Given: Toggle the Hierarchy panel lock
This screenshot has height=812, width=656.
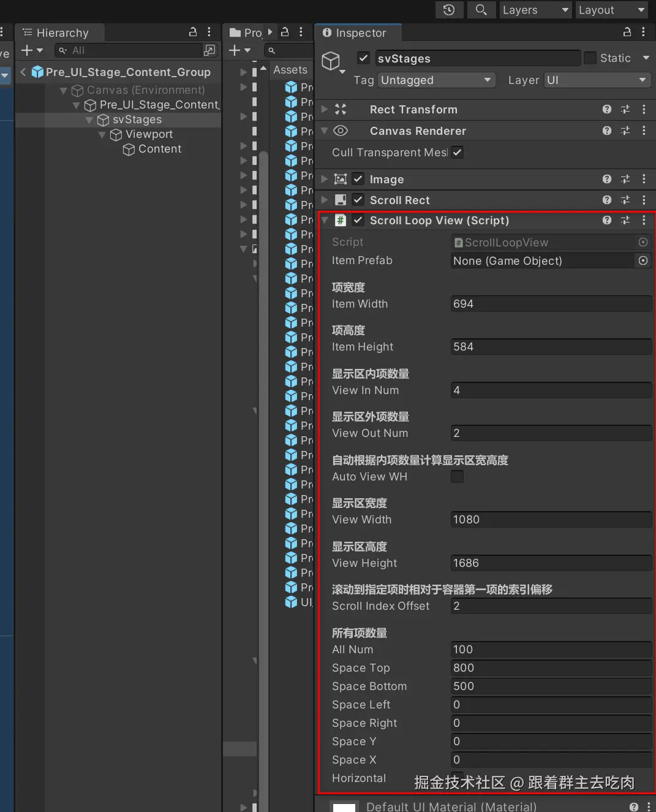Looking at the screenshot, I should coord(193,32).
